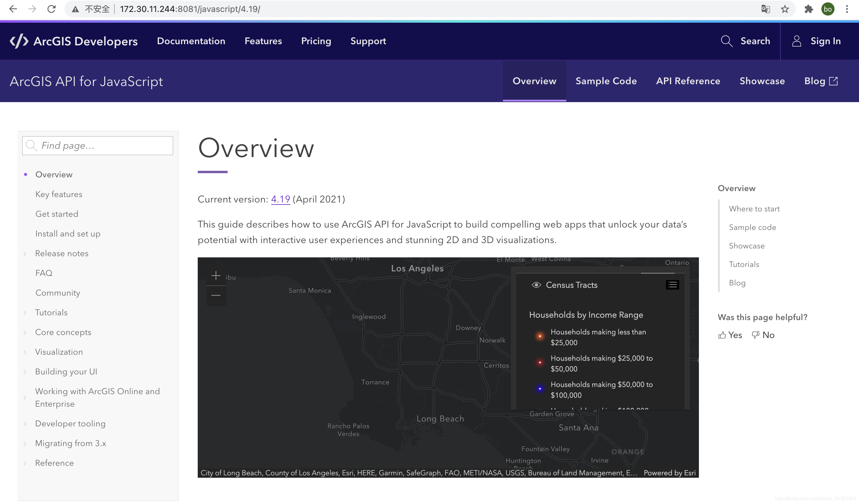Open the browser extensions puzzle icon
This screenshot has width=859, height=504.
809,9
